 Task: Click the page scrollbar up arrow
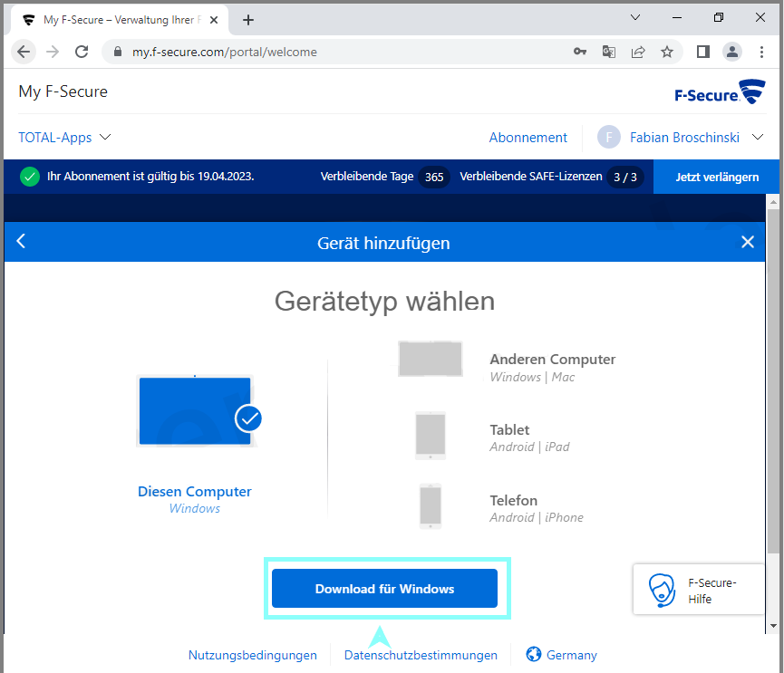tap(773, 202)
